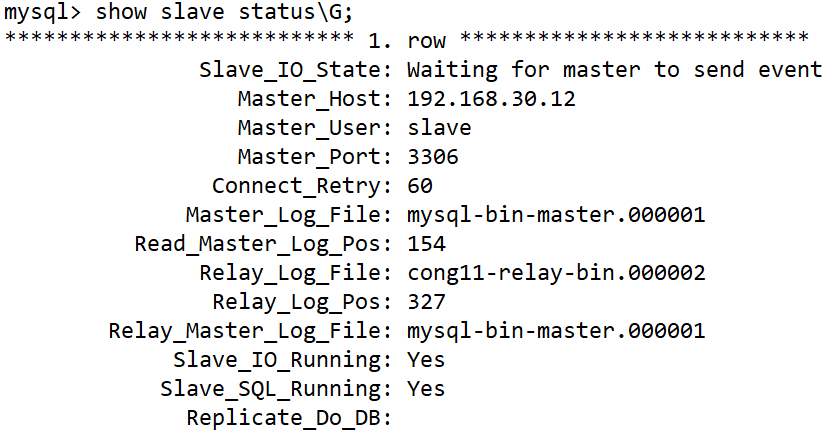Click the Master_Host IP 192.168.30.12
Image resolution: width=839 pixels, height=440 pixels.
tap(491, 99)
